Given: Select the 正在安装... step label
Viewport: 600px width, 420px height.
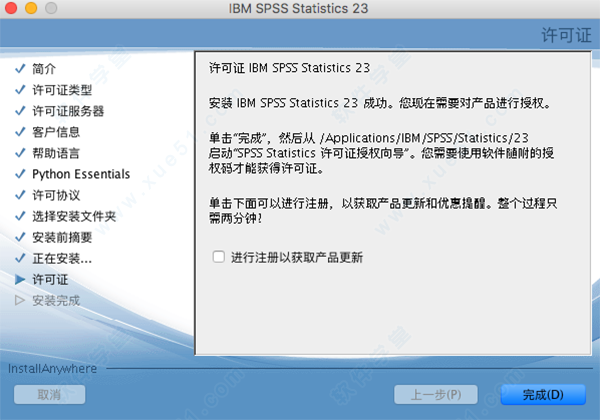Looking at the screenshot, I should coord(62,258).
